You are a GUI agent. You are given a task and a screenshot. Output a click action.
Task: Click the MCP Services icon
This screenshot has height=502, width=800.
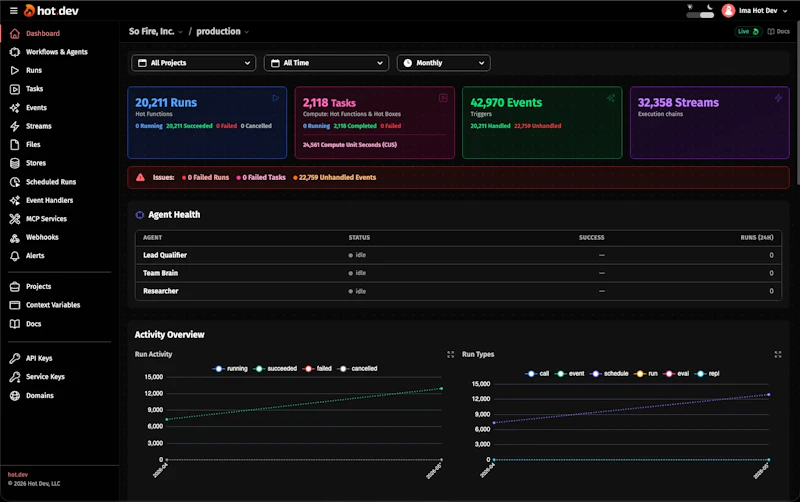(x=15, y=219)
